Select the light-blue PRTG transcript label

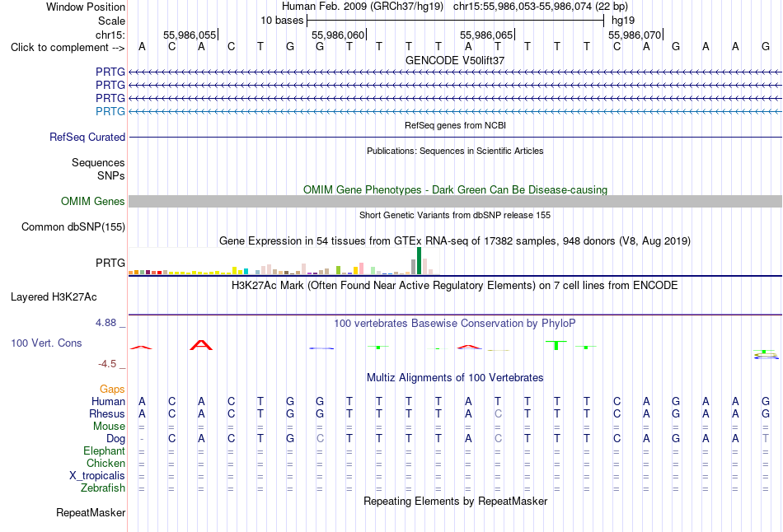tap(110, 111)
